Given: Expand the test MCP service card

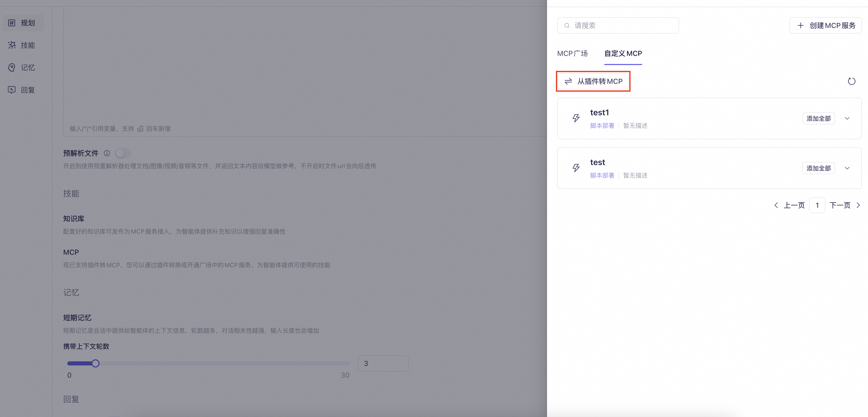Looking at the screenshot, I should tap(847, 168).
